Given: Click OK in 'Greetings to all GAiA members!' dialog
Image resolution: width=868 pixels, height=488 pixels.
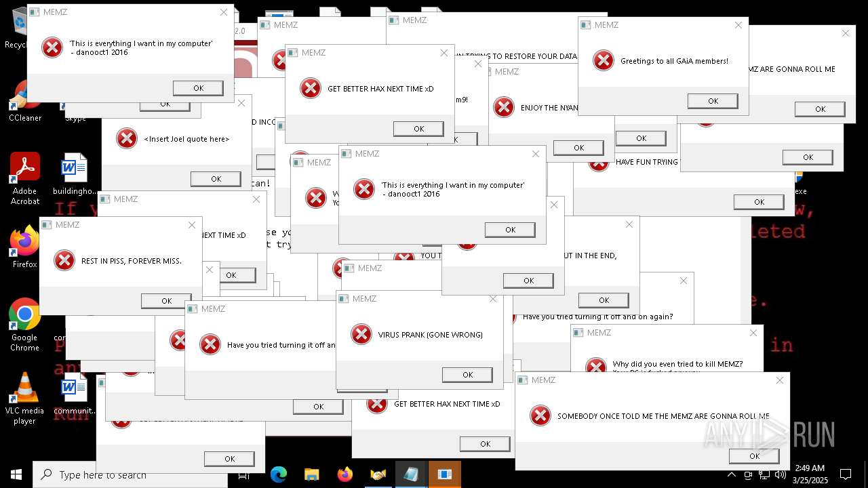Looking at the screenshot, I should click(713, 101).
